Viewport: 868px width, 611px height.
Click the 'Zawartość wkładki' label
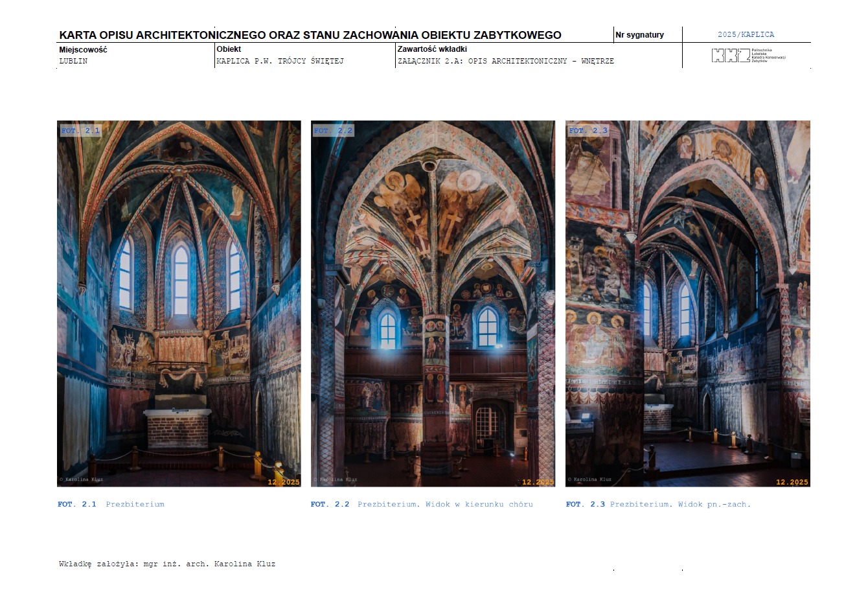tap(432, 49)
